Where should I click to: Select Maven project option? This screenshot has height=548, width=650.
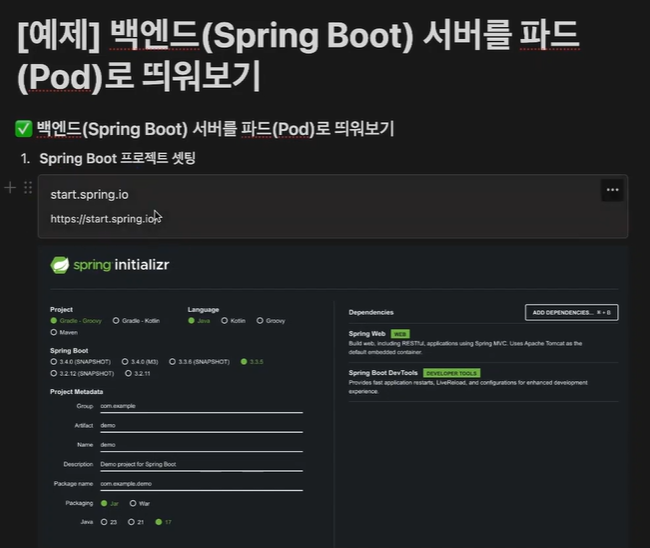point(64,332)
